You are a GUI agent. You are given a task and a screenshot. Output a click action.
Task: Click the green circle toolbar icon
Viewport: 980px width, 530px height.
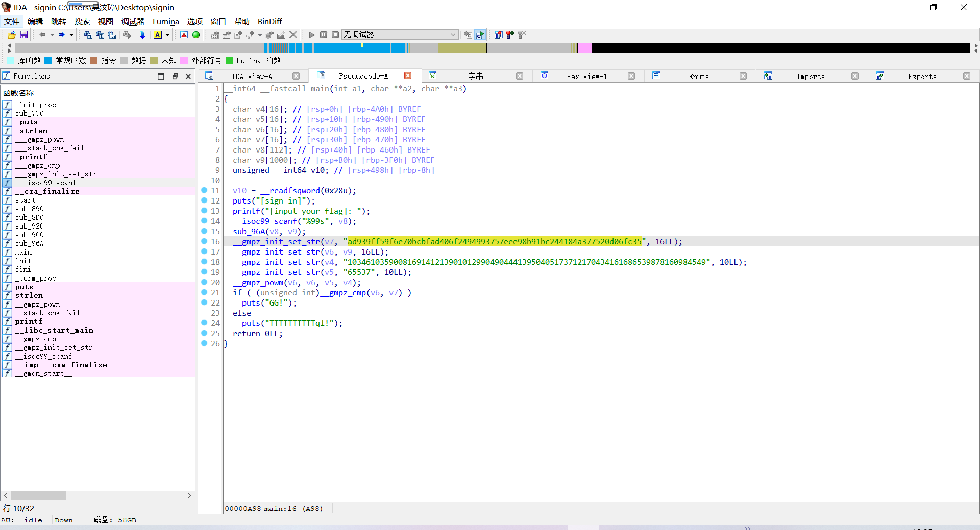click(196, 35)
